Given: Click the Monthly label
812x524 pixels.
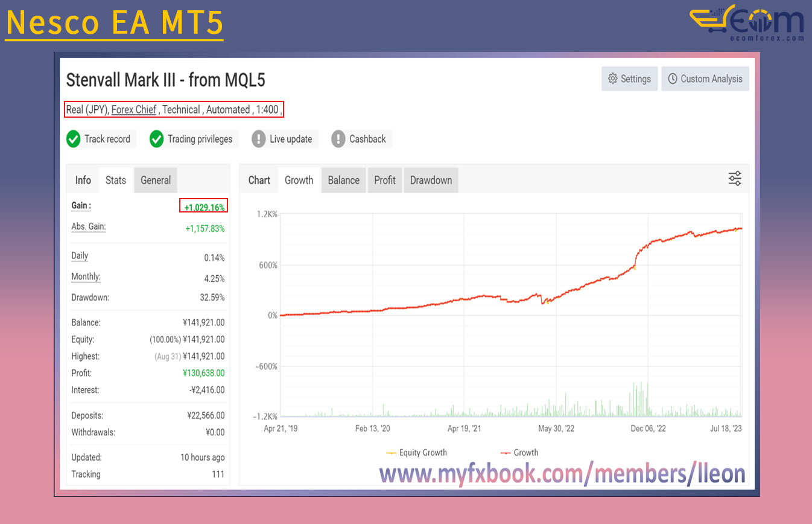Looking at the screenshot, I should 86,277.
